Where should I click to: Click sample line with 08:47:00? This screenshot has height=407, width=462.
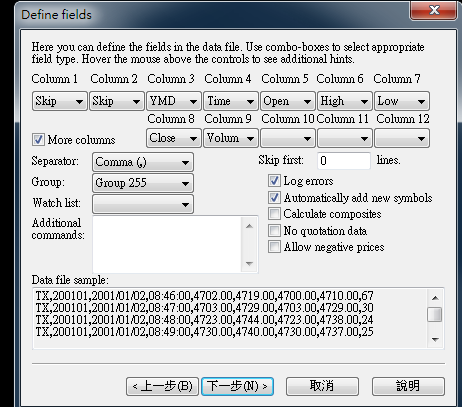pos(204,308)
